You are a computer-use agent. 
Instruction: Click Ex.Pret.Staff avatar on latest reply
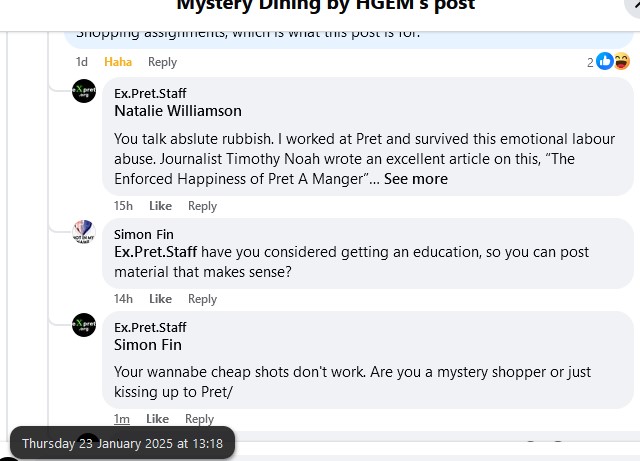click(x=84, y=325)
